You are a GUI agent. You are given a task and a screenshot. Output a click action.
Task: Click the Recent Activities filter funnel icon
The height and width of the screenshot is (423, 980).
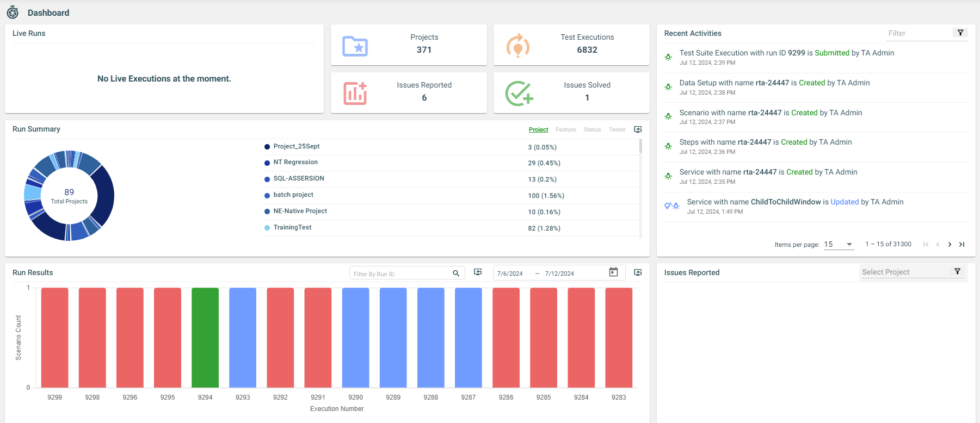pyautogui.click(x=960, y=33)
